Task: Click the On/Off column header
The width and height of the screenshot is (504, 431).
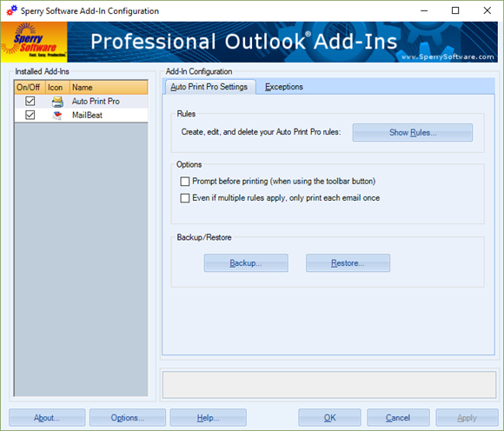Action: 30,88
